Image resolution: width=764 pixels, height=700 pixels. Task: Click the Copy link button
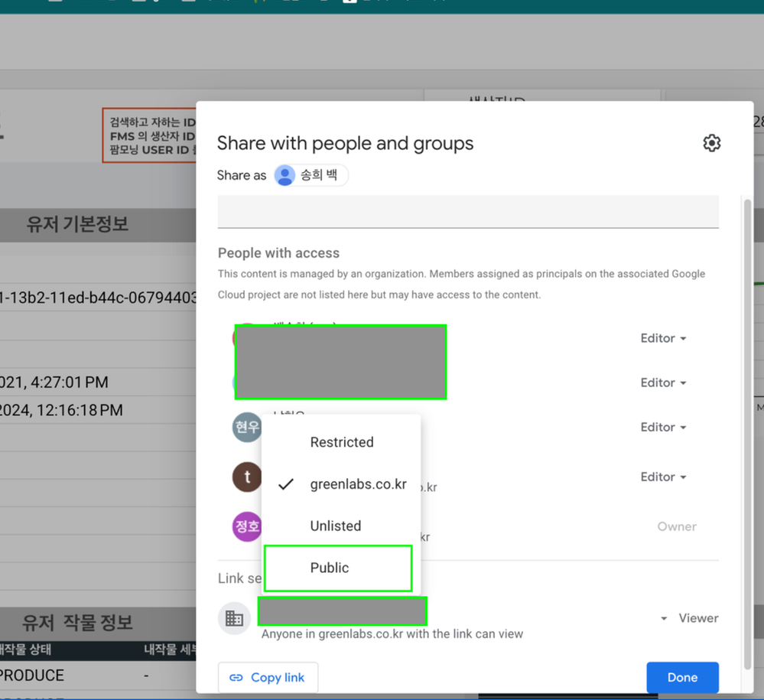click(x=268, y=678)
